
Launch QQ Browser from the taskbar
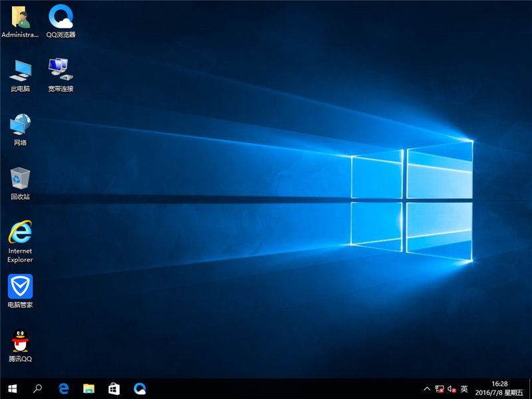point(140,388)
